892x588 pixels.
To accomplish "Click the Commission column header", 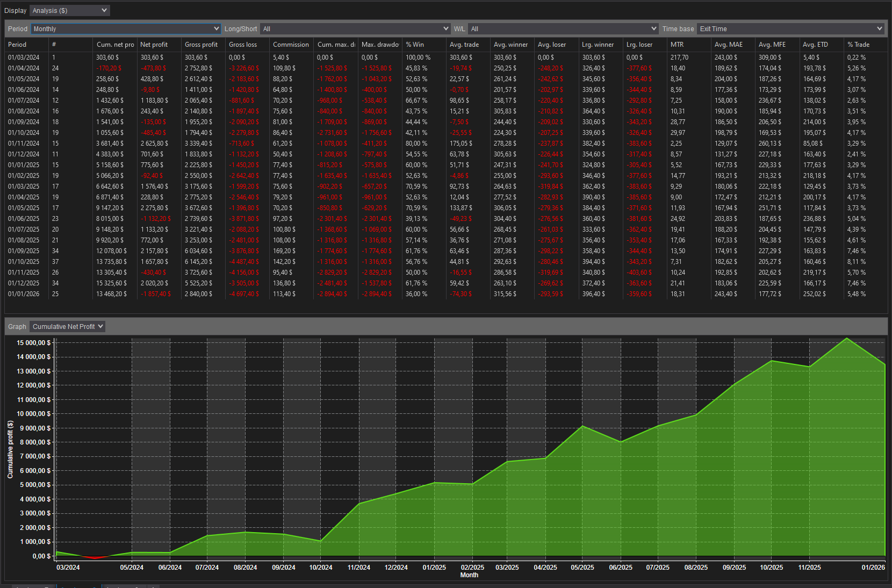I will tap(290, 45).
